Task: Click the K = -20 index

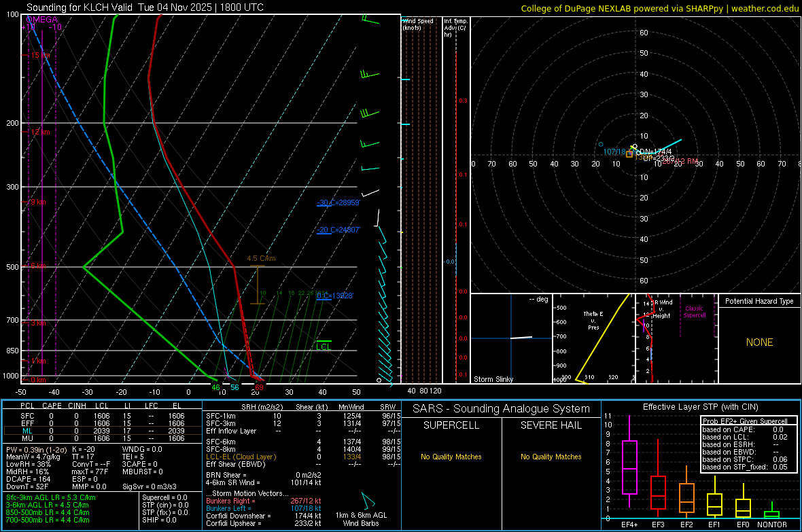Action: [84, 449]
